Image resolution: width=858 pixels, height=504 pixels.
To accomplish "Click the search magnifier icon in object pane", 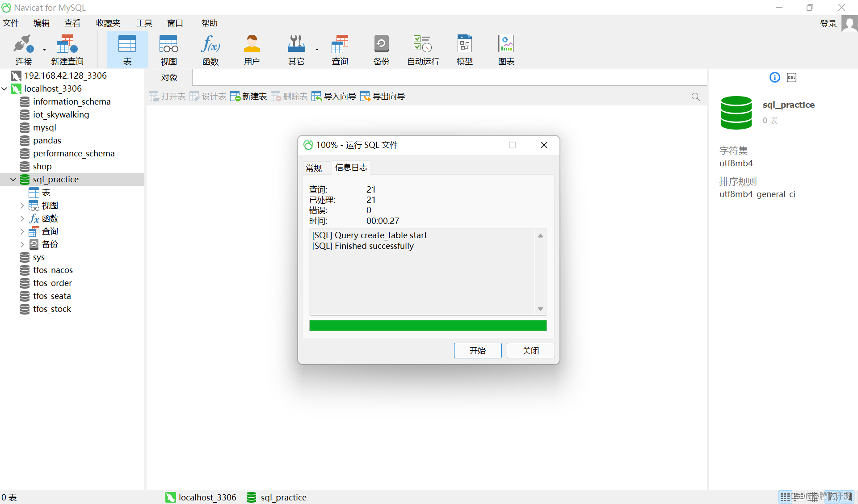I will coord(695,97).
